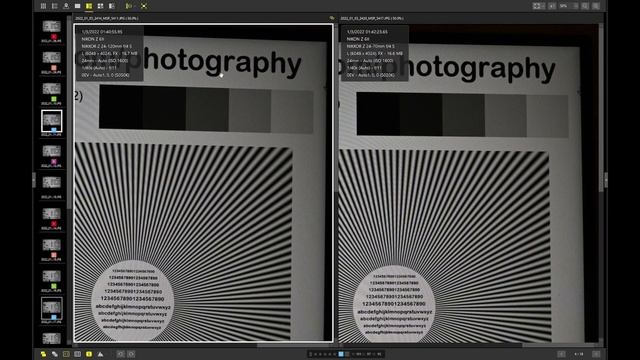Click the red label marker on first thumbnail
The width and height of the screenshot is (640, 360).
pyautogui.click(x=53, y=37)
